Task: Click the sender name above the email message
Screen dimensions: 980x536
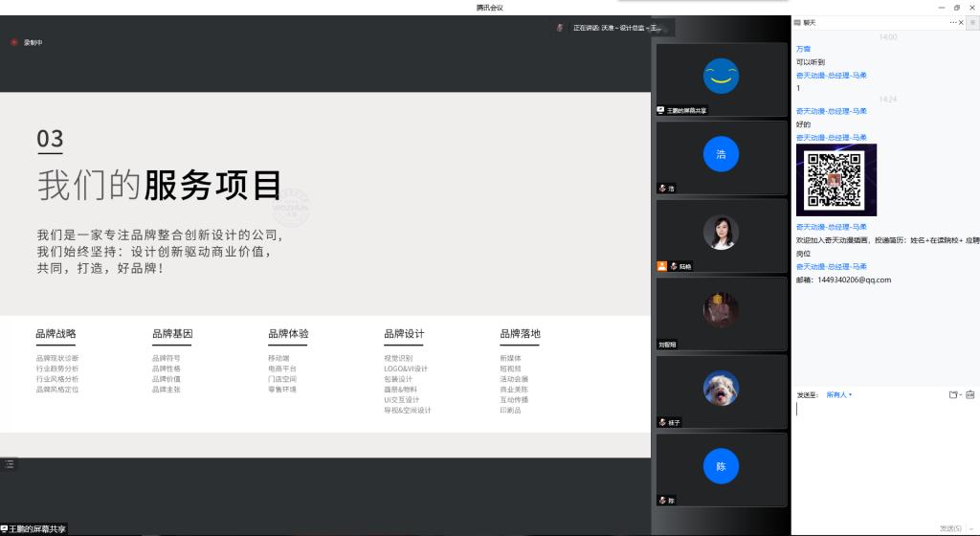Action: pos(832,266)
